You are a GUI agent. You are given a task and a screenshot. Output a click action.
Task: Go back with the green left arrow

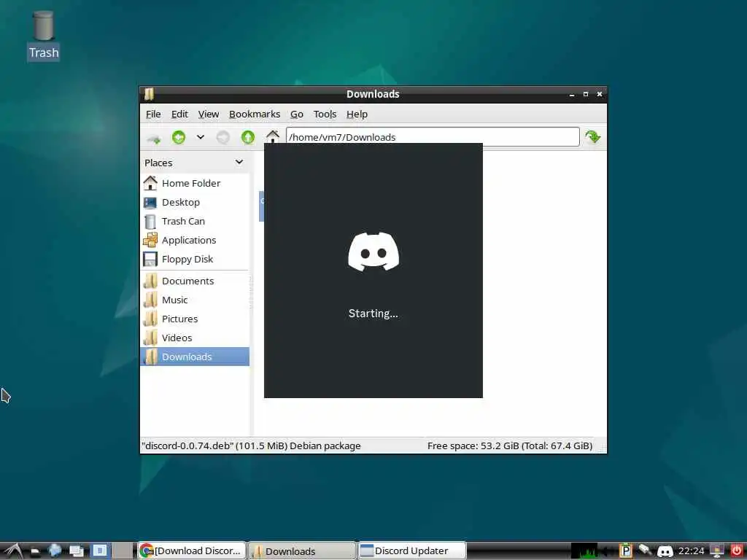tap(179, 138)
